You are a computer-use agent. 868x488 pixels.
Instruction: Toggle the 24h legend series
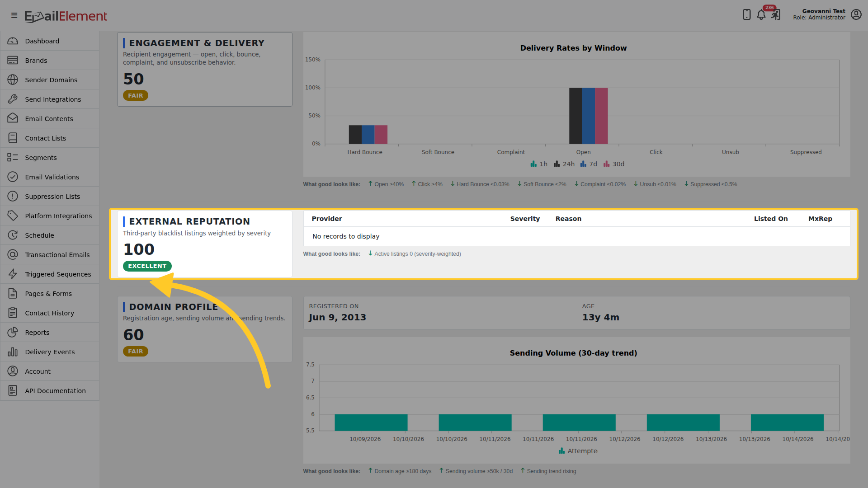click(x=564, y=164)
